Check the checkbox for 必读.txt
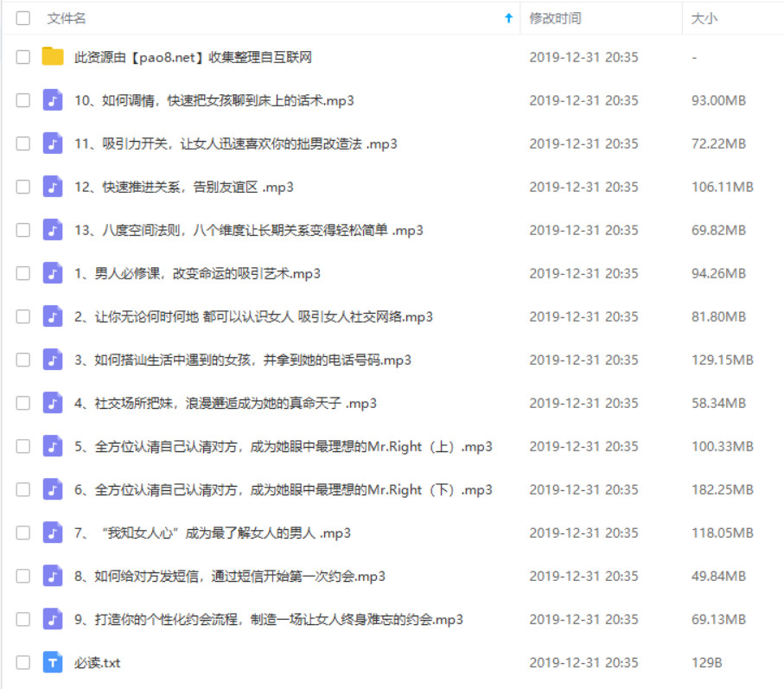 (22, 662)
